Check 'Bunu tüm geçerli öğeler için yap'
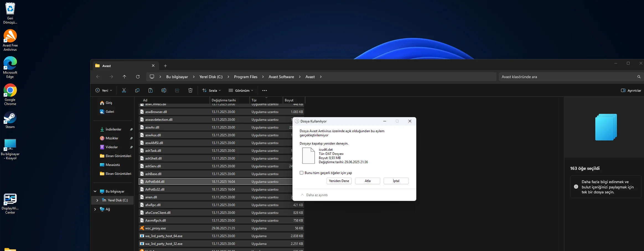This screenshot has height=251, width=644. (x=302, y=173)
